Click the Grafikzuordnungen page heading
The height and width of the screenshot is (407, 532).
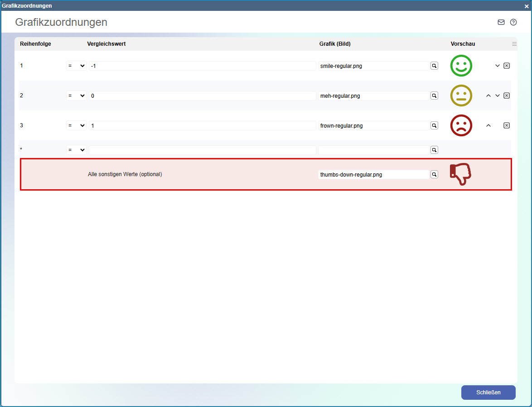pos(61,22)
